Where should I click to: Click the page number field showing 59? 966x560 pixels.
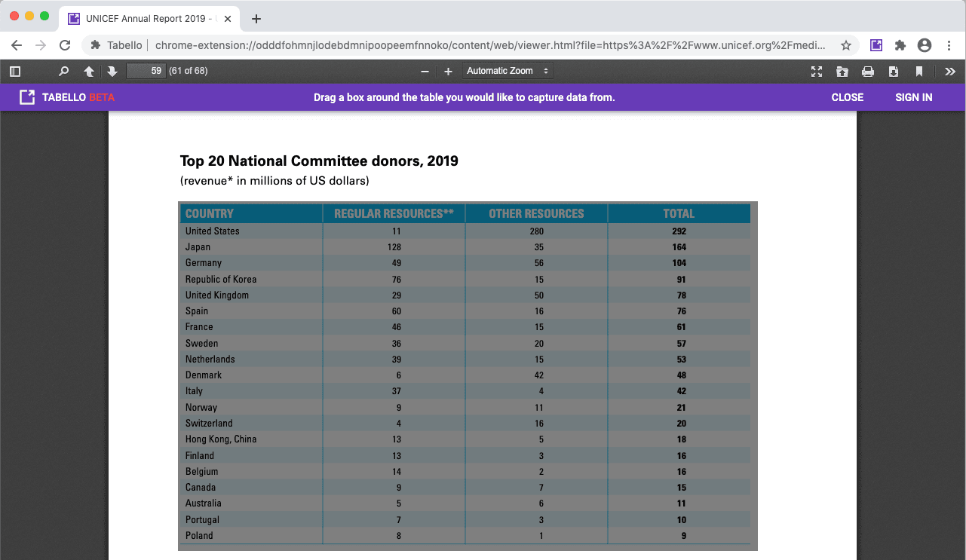click(x=146, y=71)
